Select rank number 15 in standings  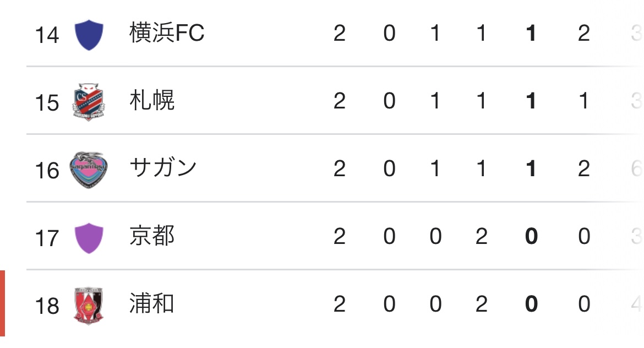[47, 103]
